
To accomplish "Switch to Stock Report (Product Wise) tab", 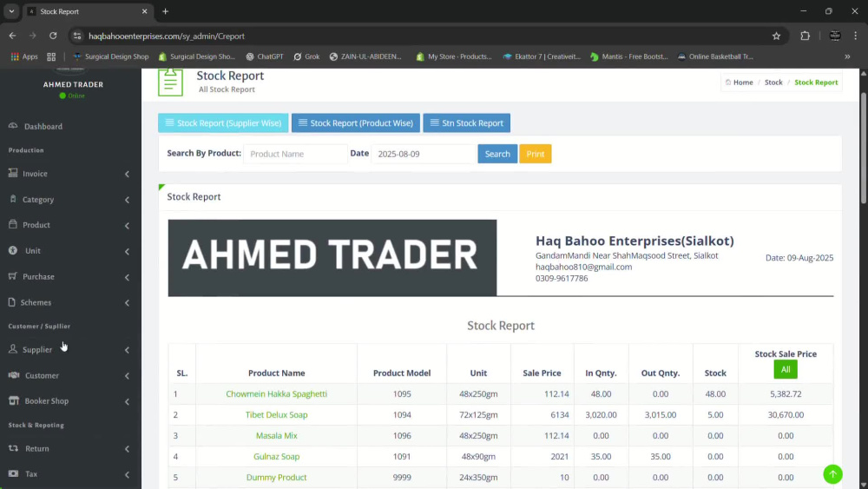I will point(355,123).
